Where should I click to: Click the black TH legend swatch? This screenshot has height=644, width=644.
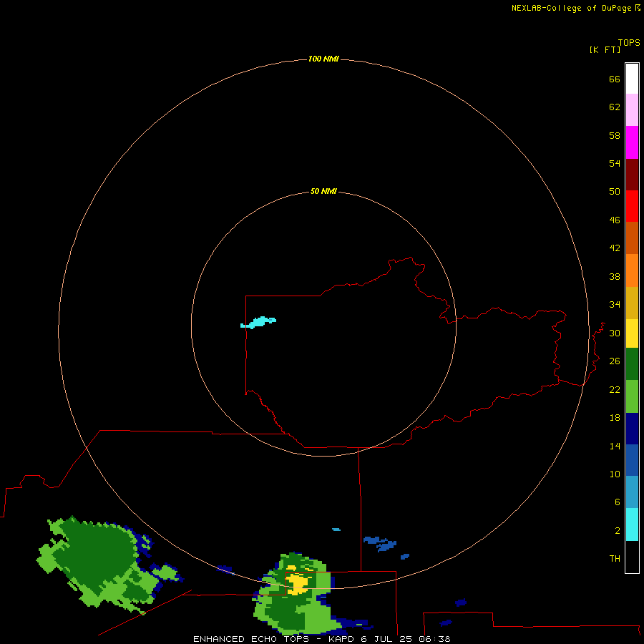[x=632, y=557]
